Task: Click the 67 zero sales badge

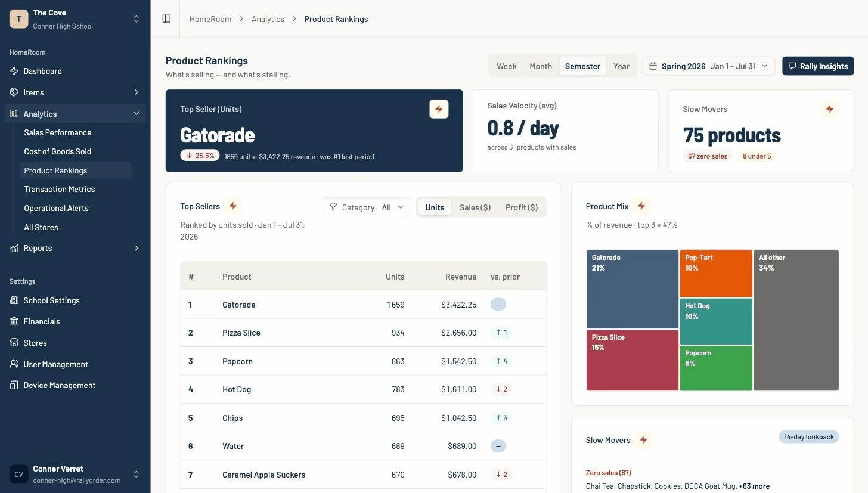Action: (708, 156)
